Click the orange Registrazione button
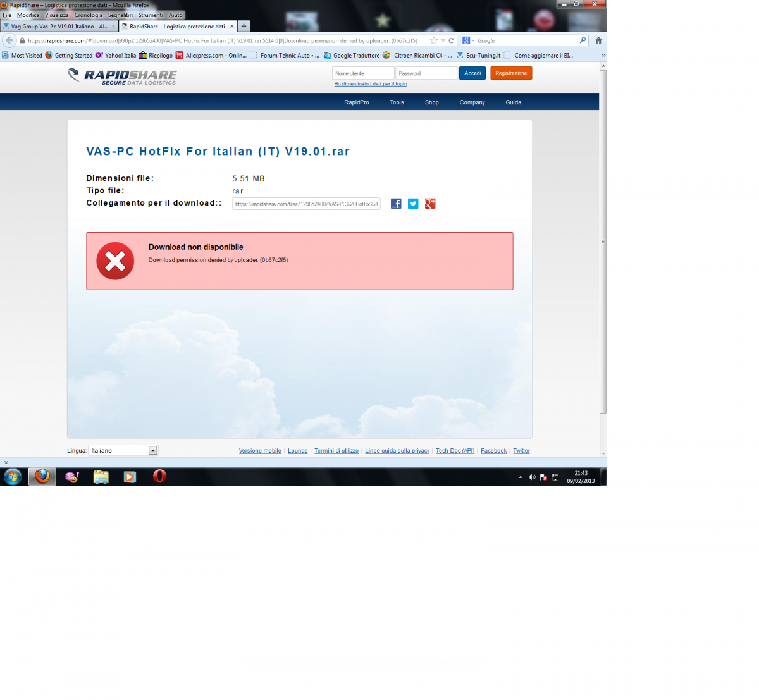The image size is (759, 700). pos(511,73)
